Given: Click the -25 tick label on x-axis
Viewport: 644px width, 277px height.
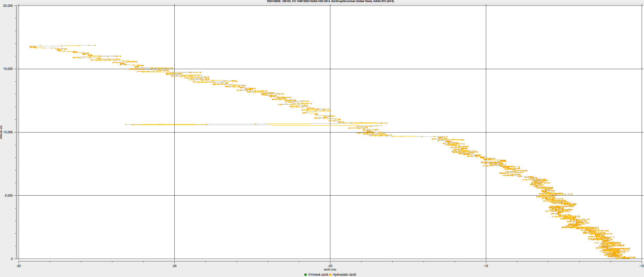Looking at the screenshot, I should pos(174,266).
